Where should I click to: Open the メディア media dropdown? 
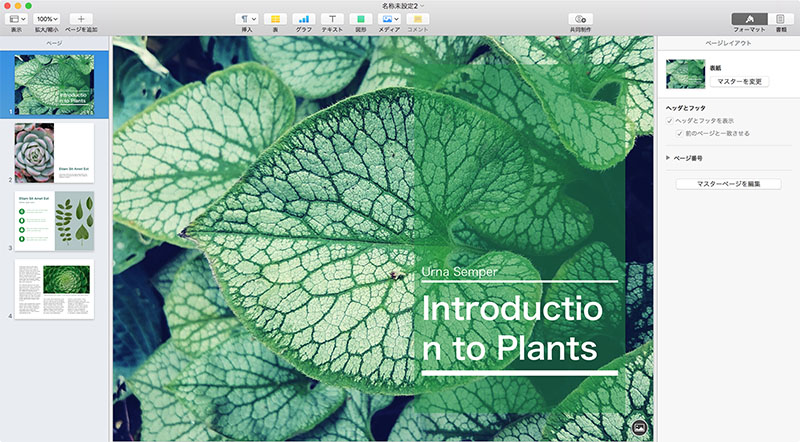pyautogui.click(x=389, y=19)
